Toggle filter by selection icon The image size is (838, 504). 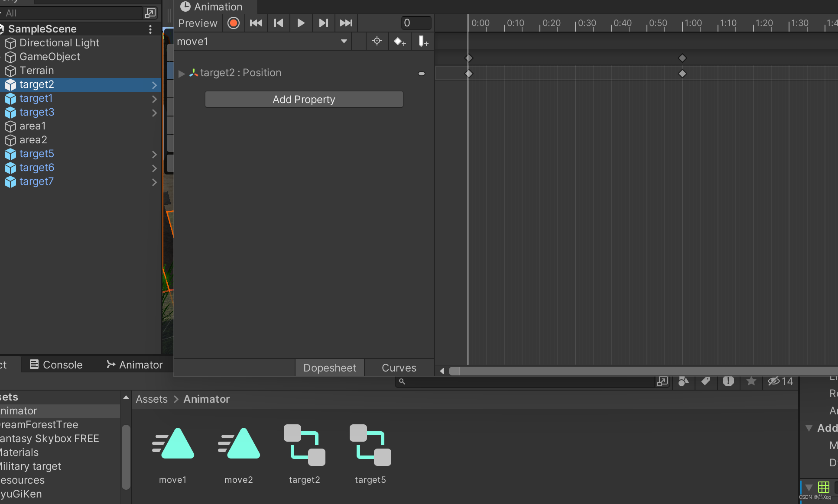(377, 41)
